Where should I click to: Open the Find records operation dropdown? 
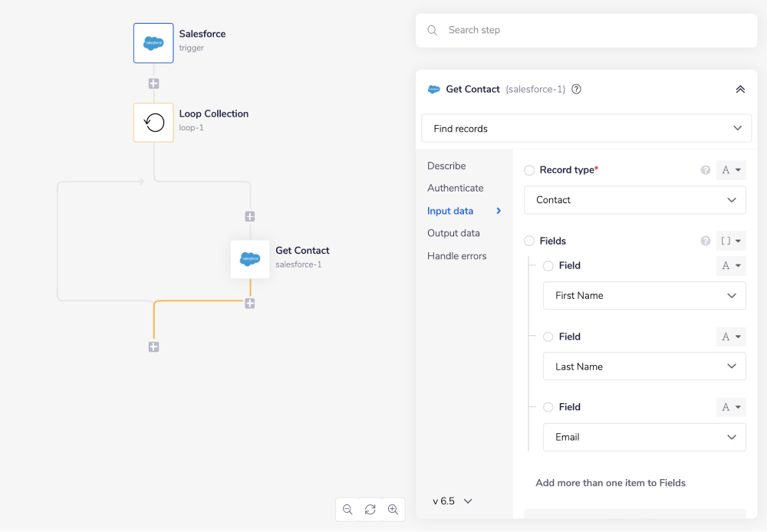[586, 128]
